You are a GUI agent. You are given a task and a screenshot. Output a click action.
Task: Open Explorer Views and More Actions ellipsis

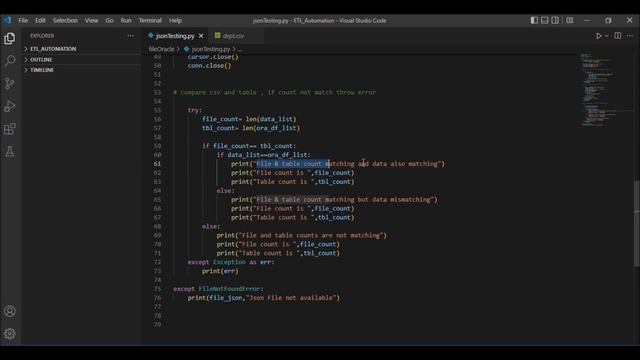click(131, 36)
